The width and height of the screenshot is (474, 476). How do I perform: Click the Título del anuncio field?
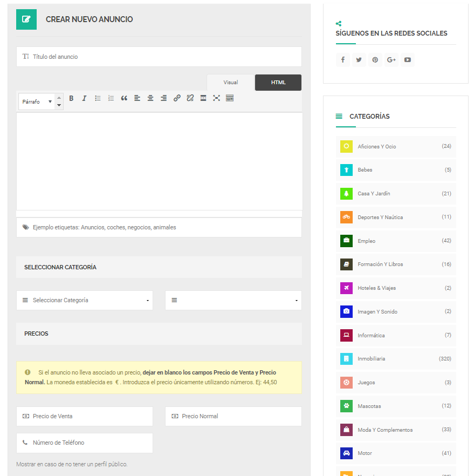pyautogui.click(x=159, y=57)
